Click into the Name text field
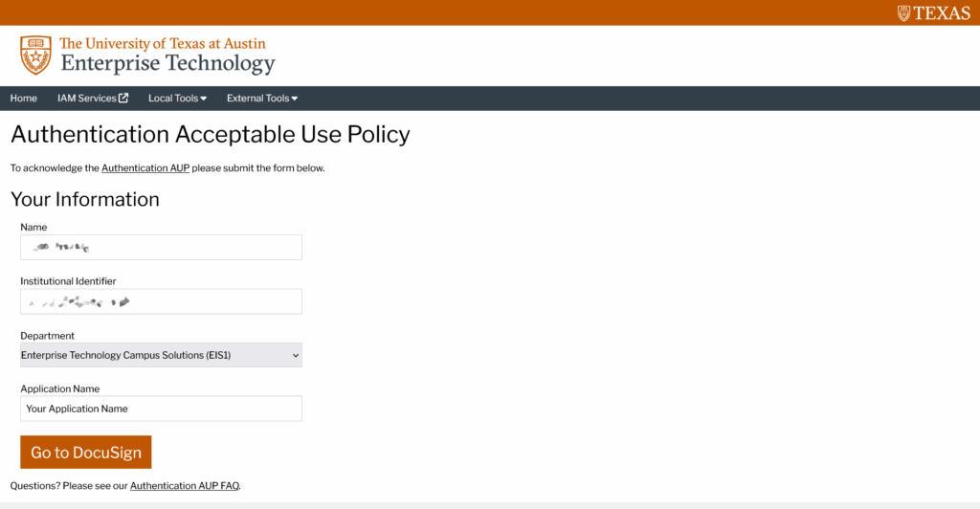The height and width of the screenshot is (509, 980). click(x=161, y=248)
